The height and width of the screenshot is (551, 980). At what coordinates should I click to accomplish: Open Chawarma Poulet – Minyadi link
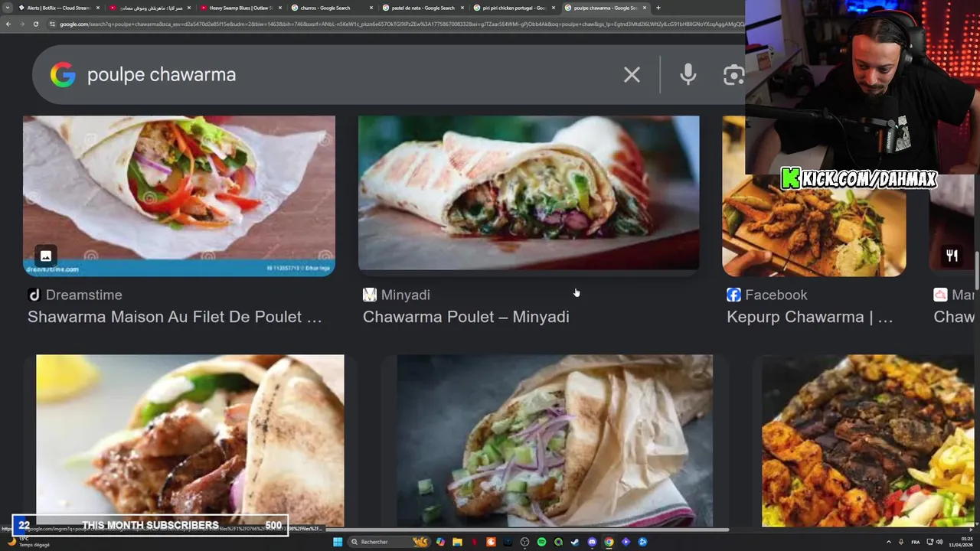pyautogui.click(x=465, y=317)
